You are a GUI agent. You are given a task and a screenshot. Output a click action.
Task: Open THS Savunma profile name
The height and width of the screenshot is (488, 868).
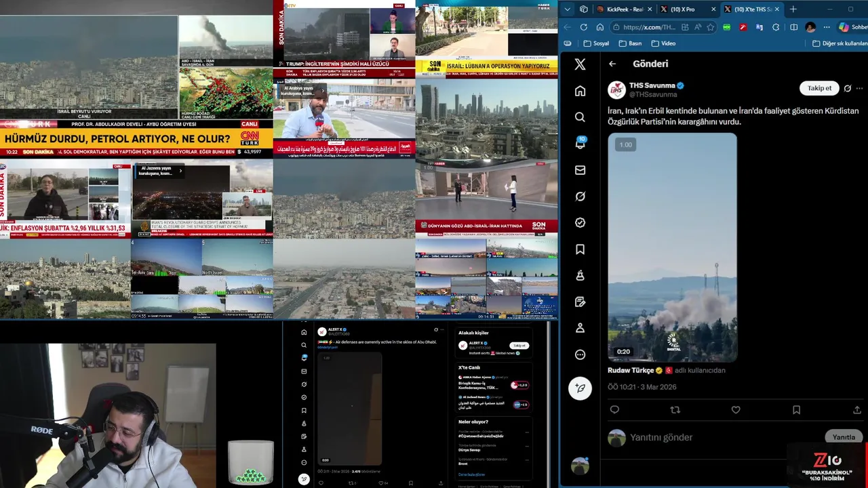(652, 85)
